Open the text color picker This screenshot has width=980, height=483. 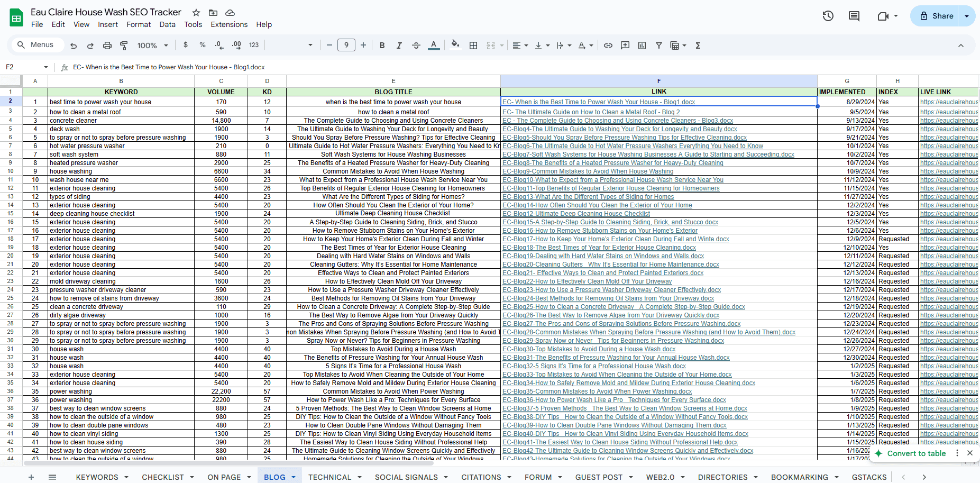click(x=434, y=45)
